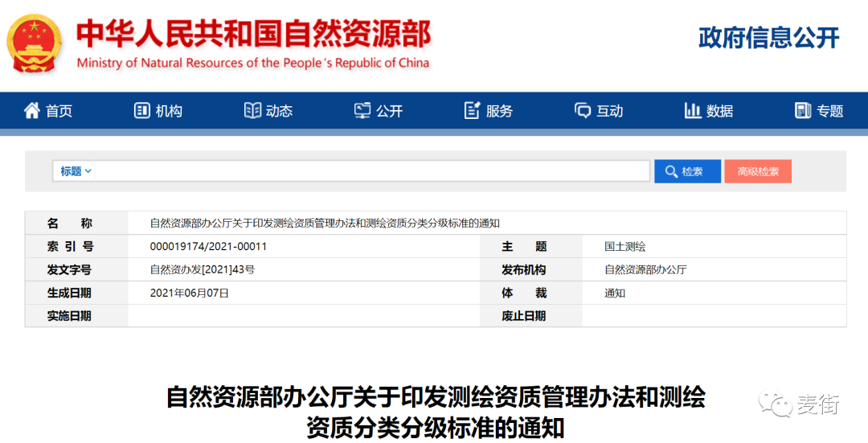Click the 中华人民共和国自然资源部 site title
868x443 pixels.
(x=253, y=34)
